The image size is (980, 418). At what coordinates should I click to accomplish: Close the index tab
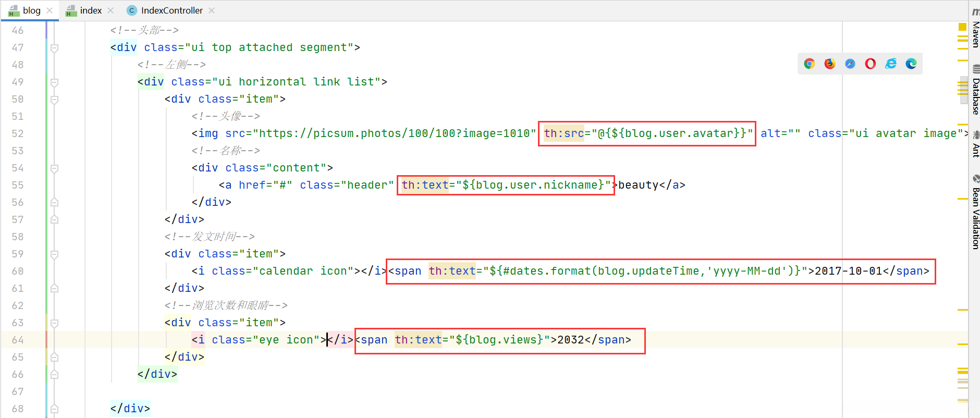111,10
